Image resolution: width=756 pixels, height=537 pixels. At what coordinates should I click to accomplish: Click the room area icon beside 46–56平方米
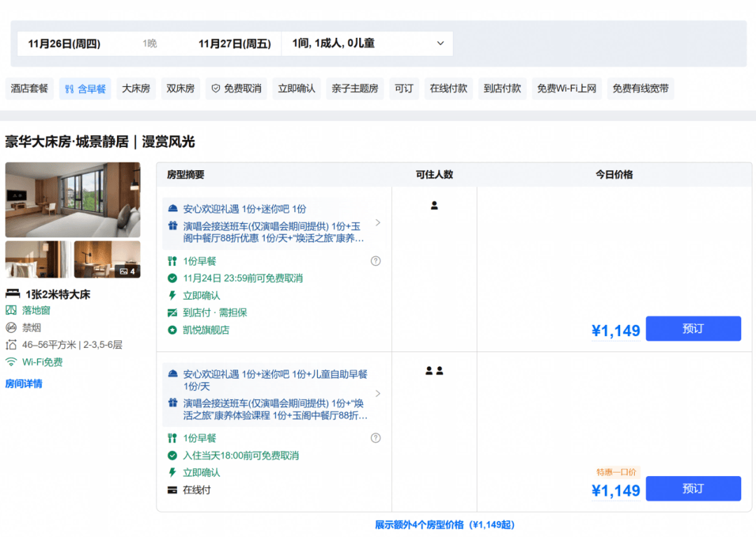11,344
